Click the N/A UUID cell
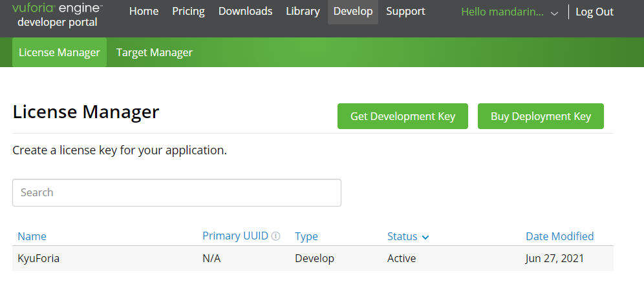This screenshot has width=644, height=284. pyautogui.click(x=211, y=259)
